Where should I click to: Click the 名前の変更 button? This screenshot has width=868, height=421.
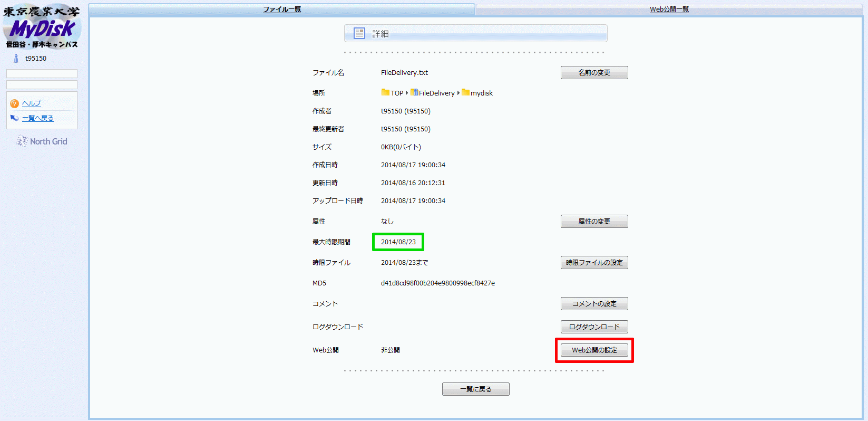click(594, 73)
